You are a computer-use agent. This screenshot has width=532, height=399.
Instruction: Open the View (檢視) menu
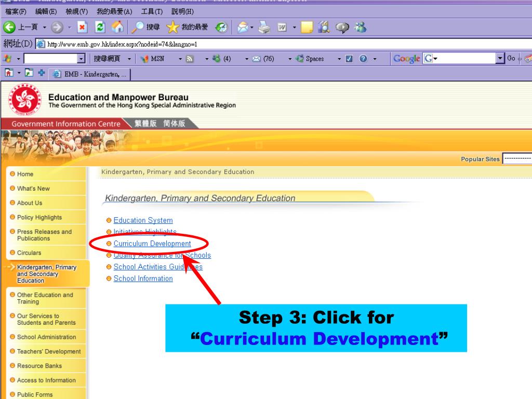(x=77, y=11)
